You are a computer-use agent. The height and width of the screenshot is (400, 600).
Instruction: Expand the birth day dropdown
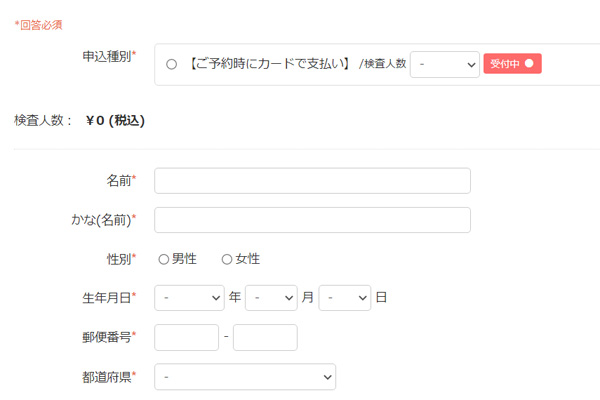345,298
